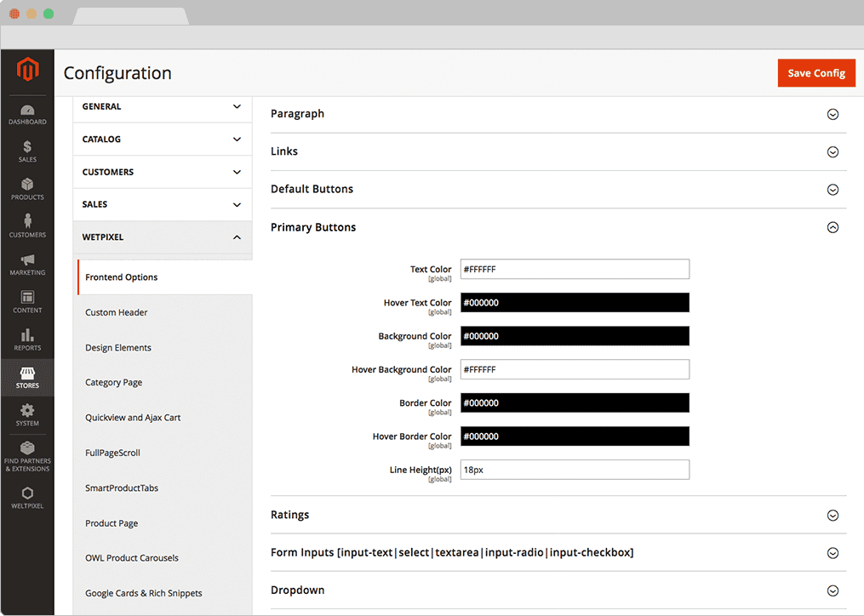Expand the GENERAL configuration group
Viewport: 864px width, 616px height.
tap(237, 107)
